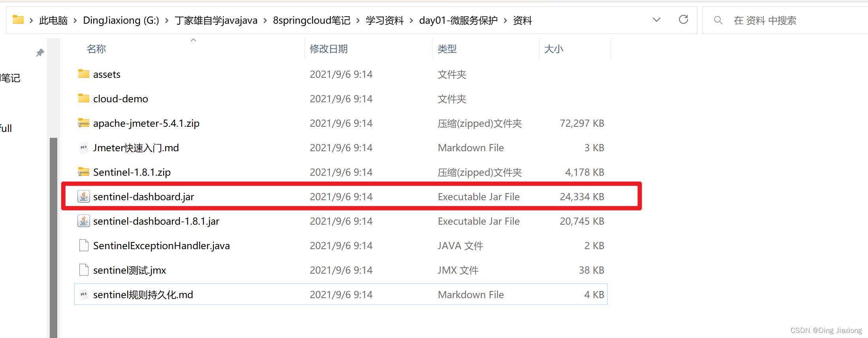Image resolution: width=868 pixels, height=338 pixels.
Task: Click the 24,334 KB size value
Action: point(582,197)
